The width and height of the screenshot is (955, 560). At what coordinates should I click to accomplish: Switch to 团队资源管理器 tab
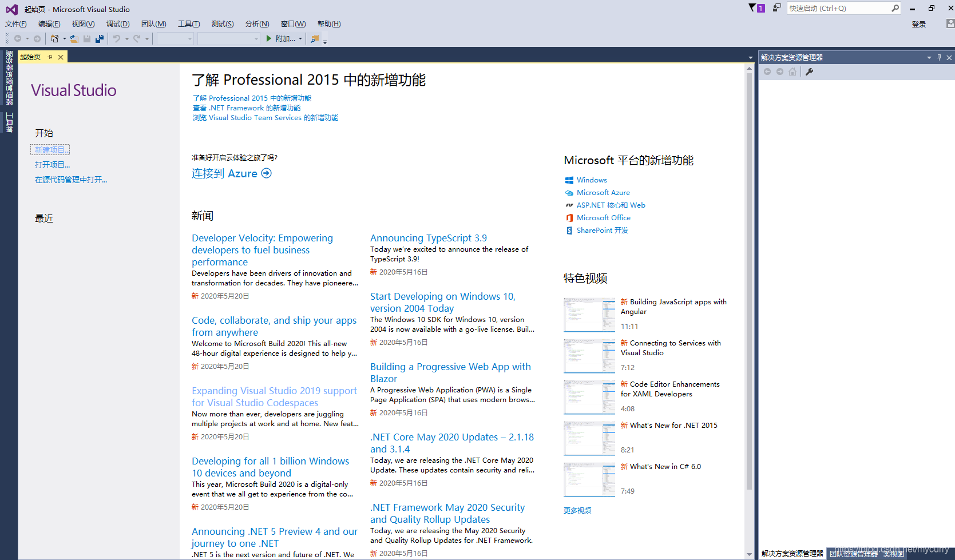[x=854, y=553]
